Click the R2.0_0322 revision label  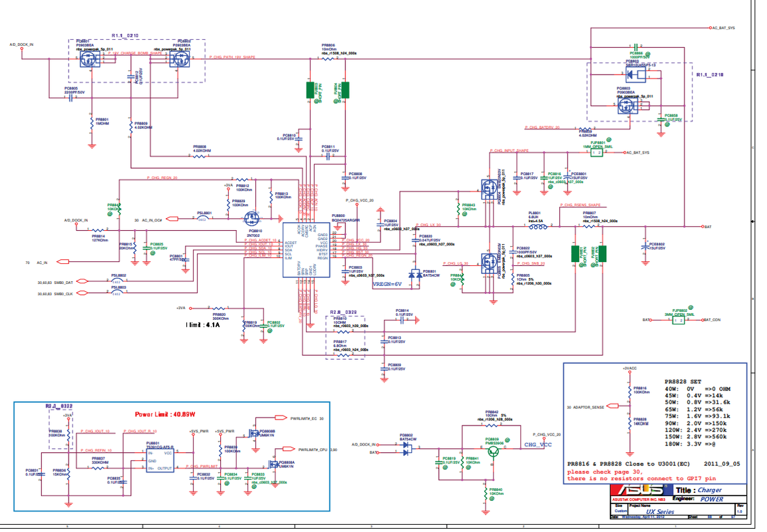[59, 406]
